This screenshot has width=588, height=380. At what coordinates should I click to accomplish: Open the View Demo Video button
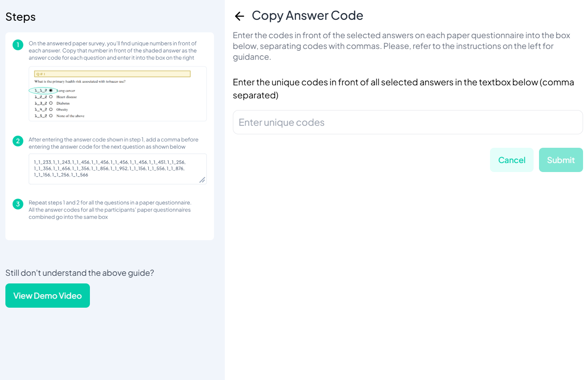coord(47,296)
